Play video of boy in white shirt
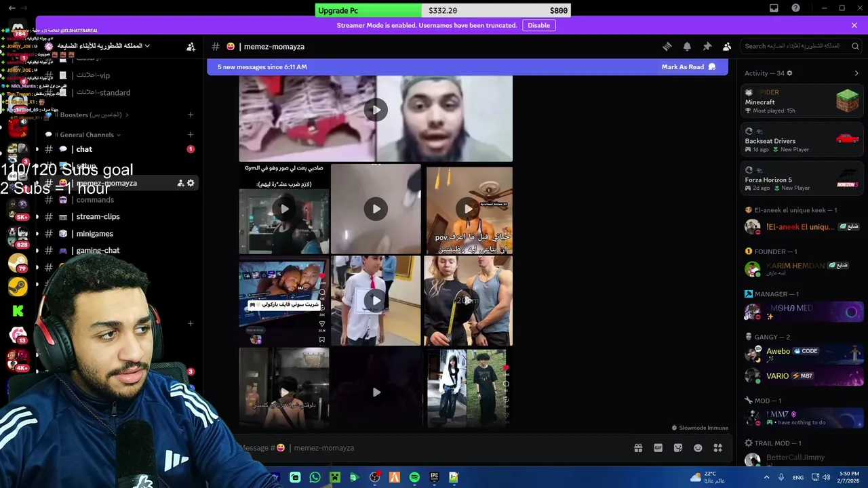 point(376,300)
